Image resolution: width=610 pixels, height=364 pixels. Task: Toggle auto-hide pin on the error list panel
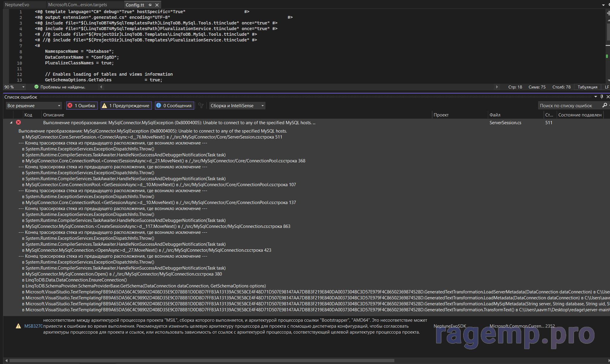point(602,97)
